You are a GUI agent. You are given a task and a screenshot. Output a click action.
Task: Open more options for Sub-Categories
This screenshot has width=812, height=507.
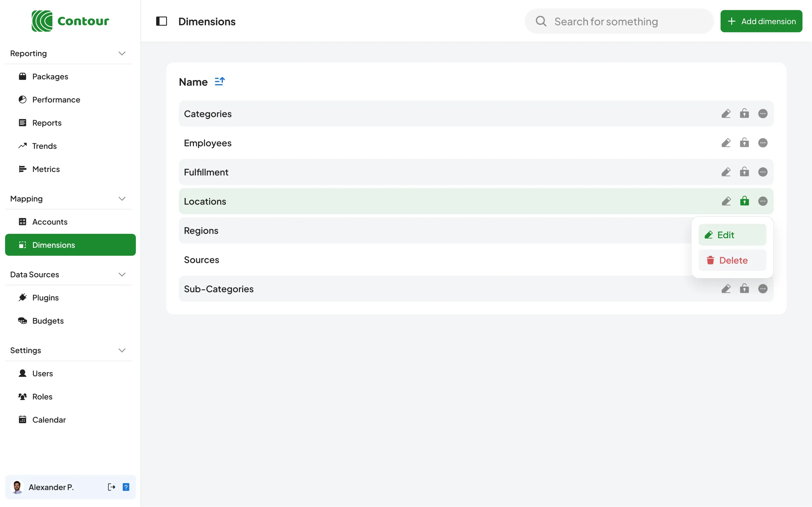point(762,289)
